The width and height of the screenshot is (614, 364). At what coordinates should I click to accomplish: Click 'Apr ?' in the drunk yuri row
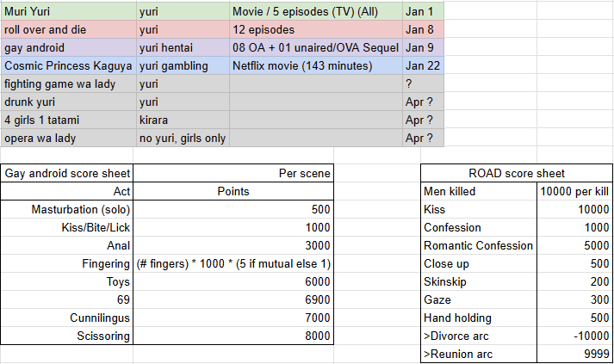(424, 102)
